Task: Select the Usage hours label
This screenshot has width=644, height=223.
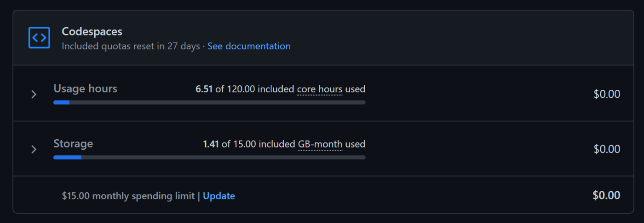Action: click(86, 88)
